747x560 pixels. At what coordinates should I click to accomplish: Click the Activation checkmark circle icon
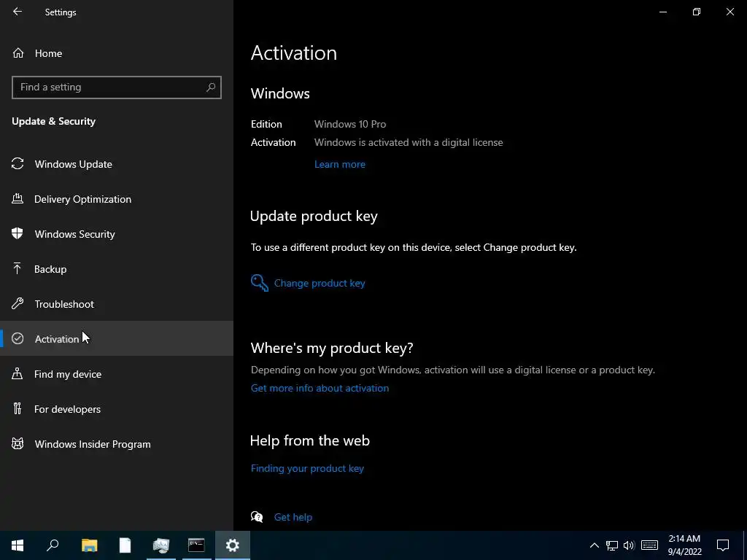click(18, 338)
